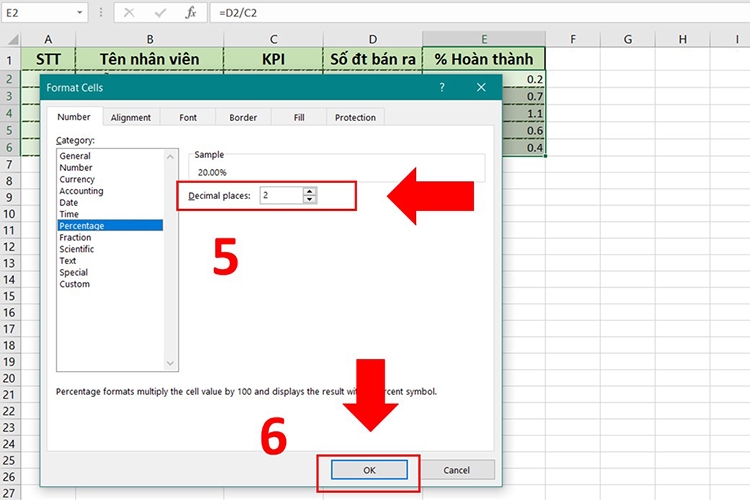
Task: Select column G header
Action: click(628, 39)
